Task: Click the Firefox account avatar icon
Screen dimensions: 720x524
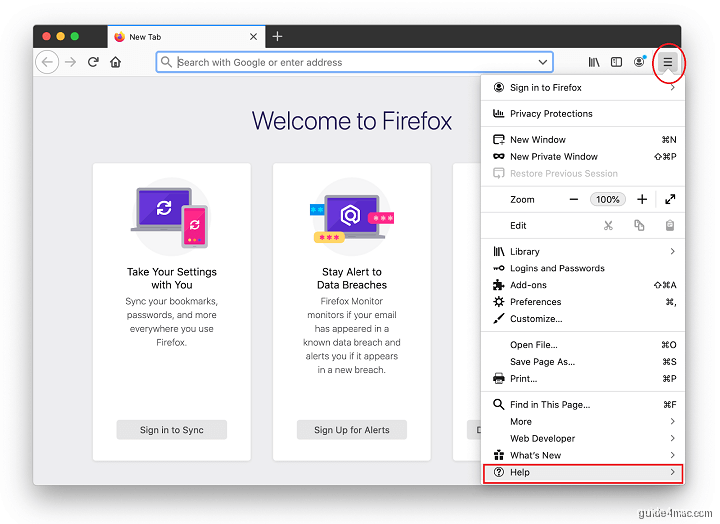Action: tap(639, 62)
